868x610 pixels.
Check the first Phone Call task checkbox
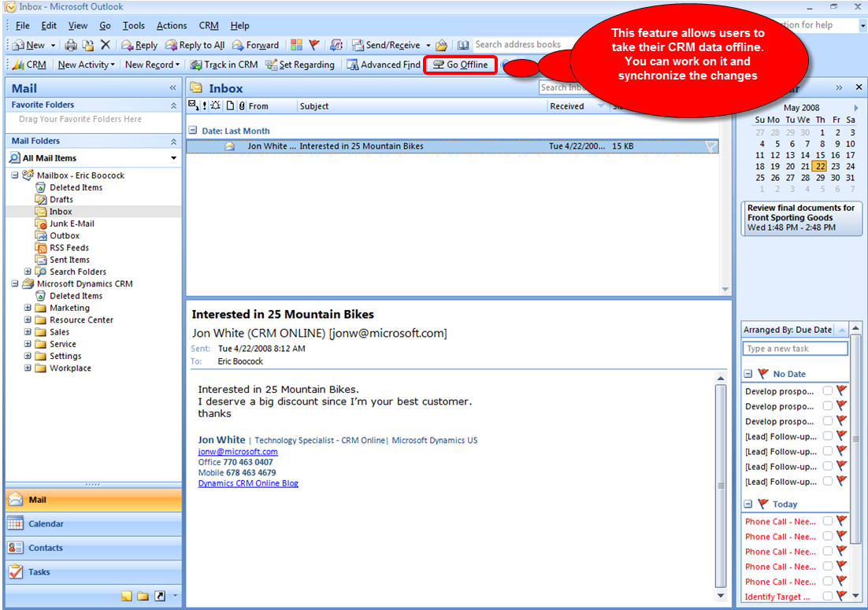tap(827, 521)
